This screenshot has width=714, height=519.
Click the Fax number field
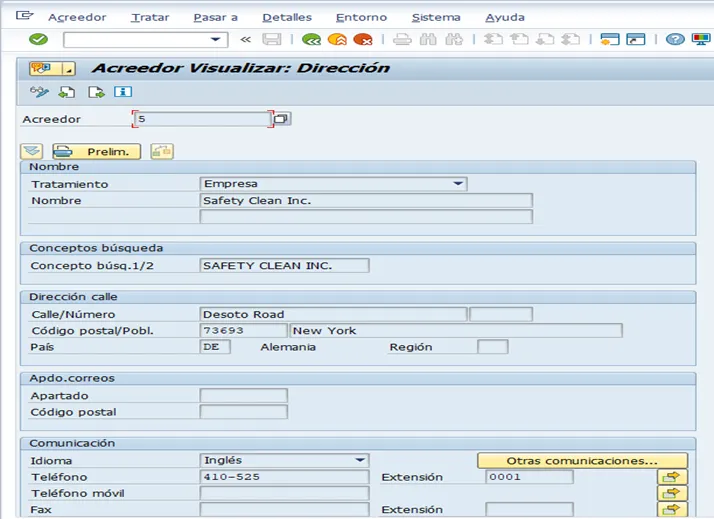pos(285,509)
